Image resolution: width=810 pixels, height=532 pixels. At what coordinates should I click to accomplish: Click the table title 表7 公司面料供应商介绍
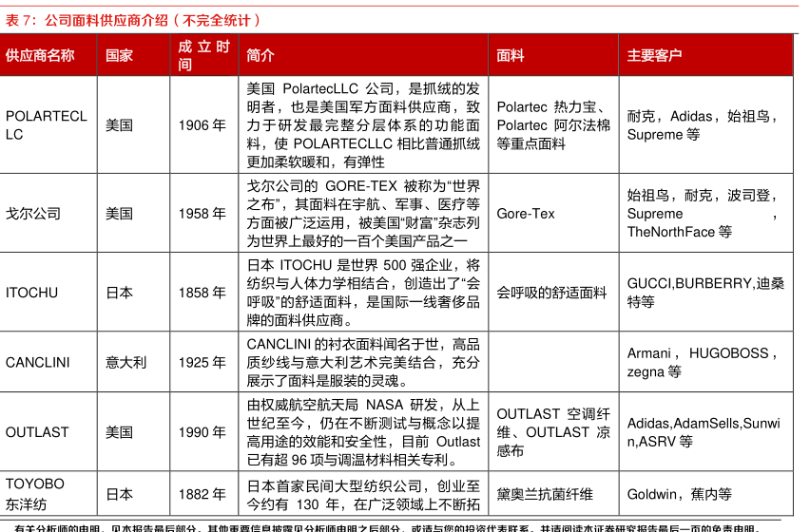(133, 20)
